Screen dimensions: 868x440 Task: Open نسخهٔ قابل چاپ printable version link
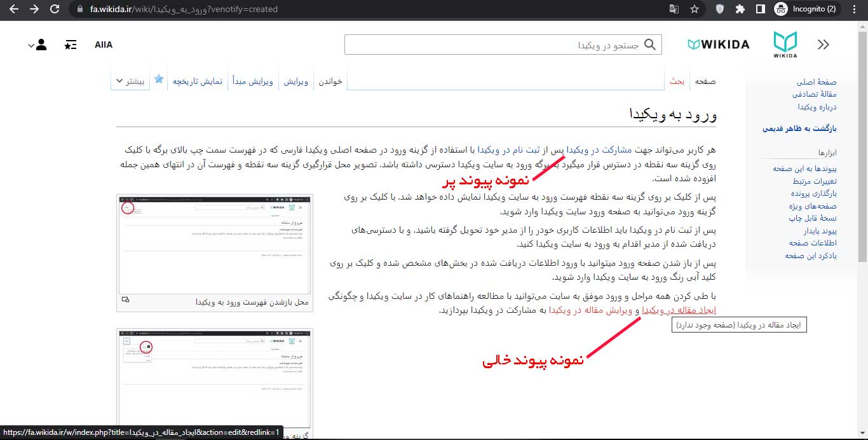click(x=813, y=218)
